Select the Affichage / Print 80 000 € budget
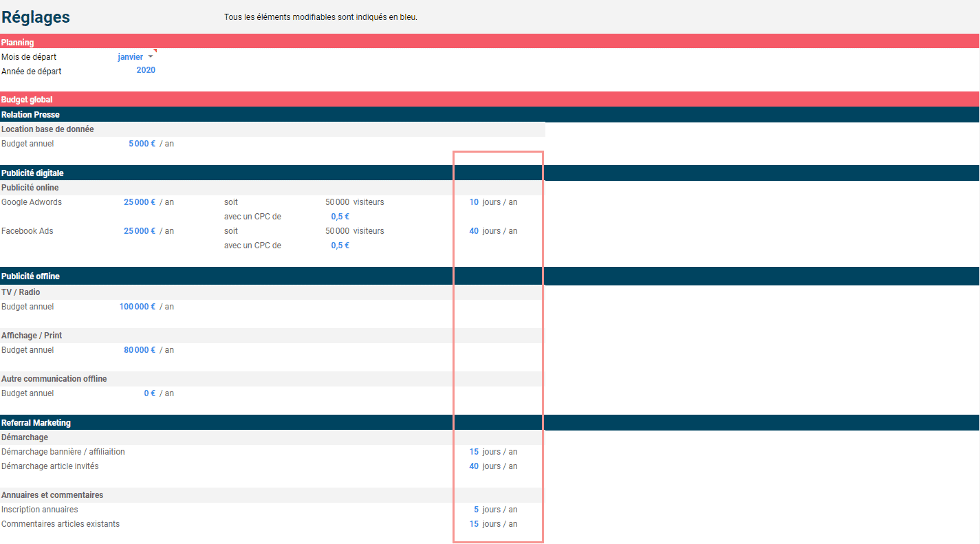The width and height of the screenshot is (980, 544). [x=140, y=350]
